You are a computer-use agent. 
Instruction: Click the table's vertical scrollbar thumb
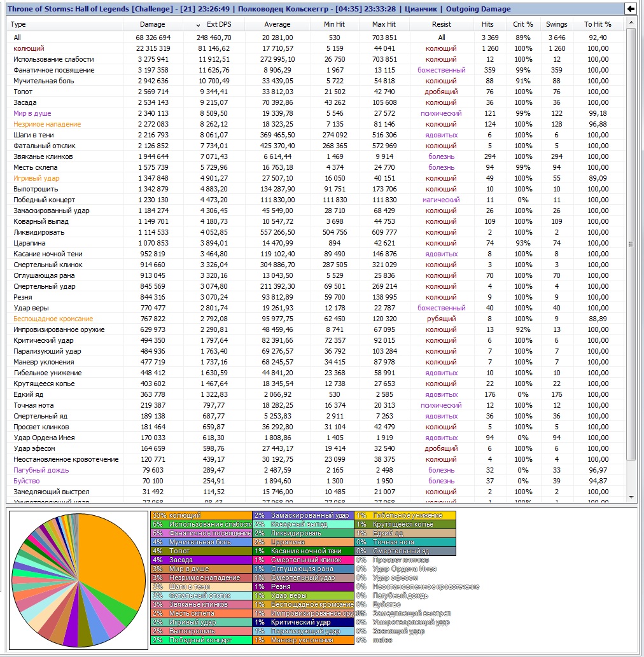631,244
